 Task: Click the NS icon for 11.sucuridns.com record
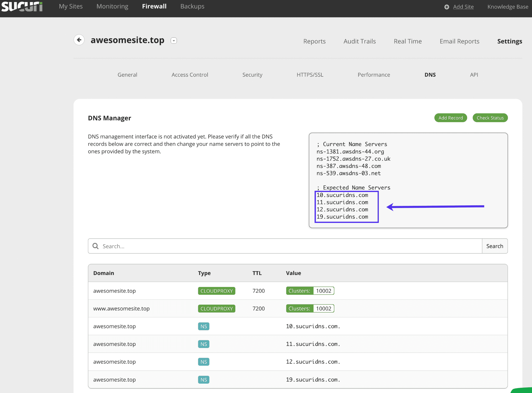coord(204,344)
